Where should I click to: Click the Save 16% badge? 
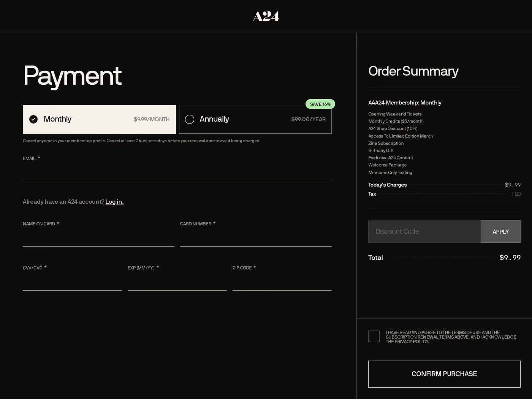pos(320,104)
